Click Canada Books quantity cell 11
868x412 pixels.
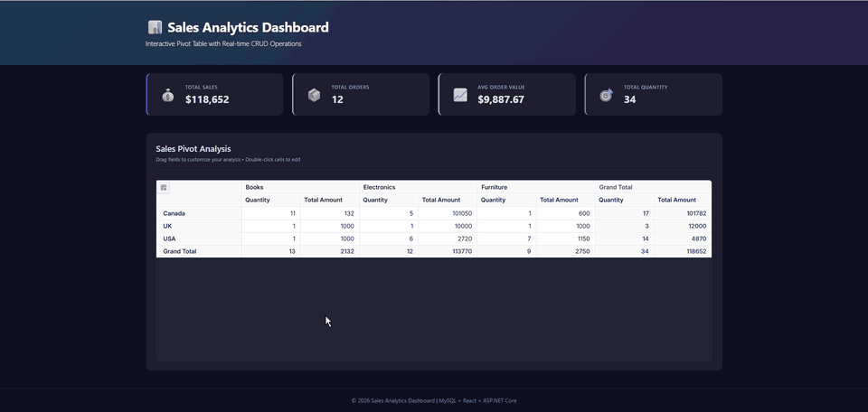pyautogui.click(x=270, y=213)
